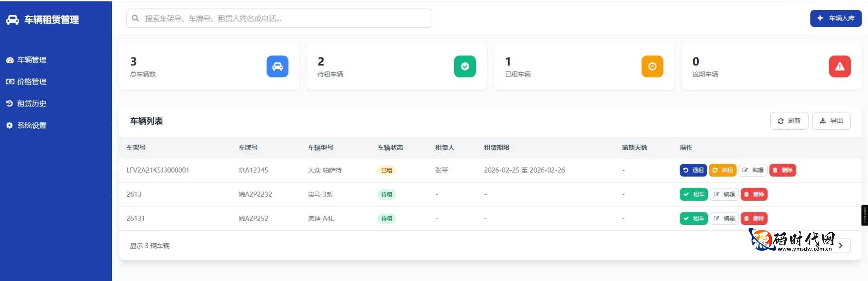
Task: Delete the vehicle with plate 皖A2P2232
Action: click(754, 194)
